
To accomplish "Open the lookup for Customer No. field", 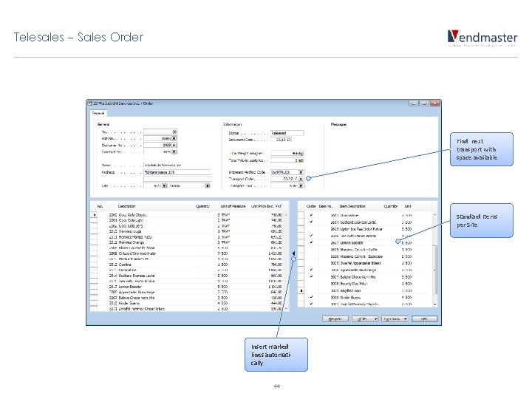I will 174,146.
